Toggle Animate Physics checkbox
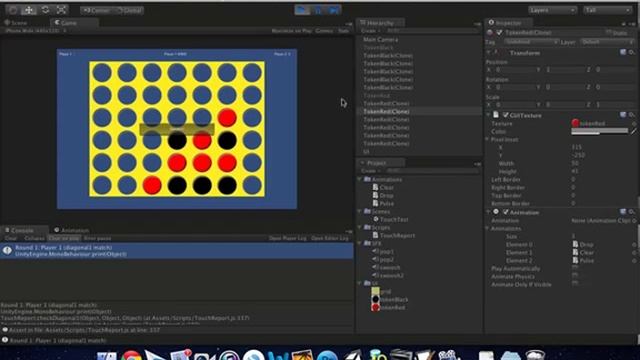Viewport: 640px width, 360px height. [575, 276]
